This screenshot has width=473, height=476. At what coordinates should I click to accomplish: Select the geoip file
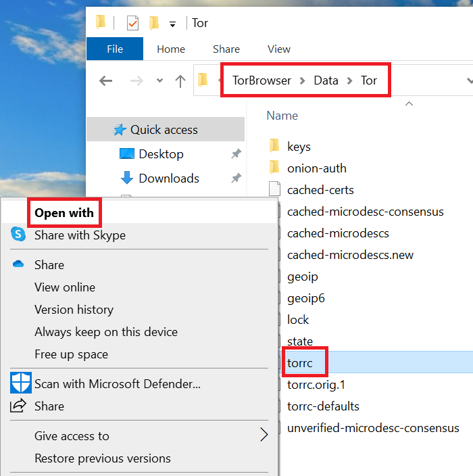pyautogui.click(x=303, y=277)
